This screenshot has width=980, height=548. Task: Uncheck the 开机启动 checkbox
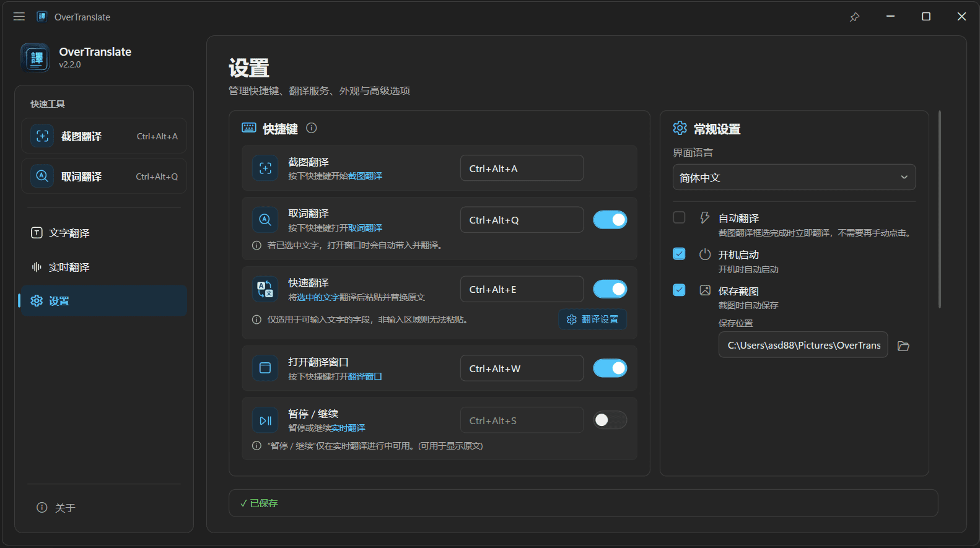(679, 254)
